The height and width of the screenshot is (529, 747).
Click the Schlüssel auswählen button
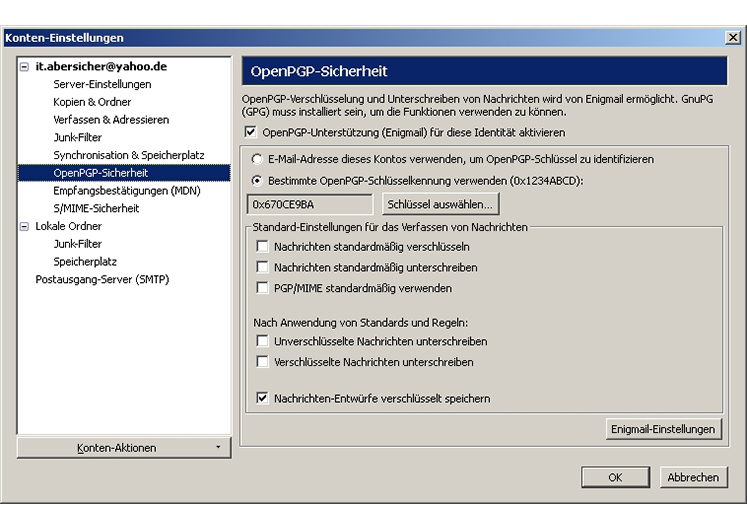(439, 204)
